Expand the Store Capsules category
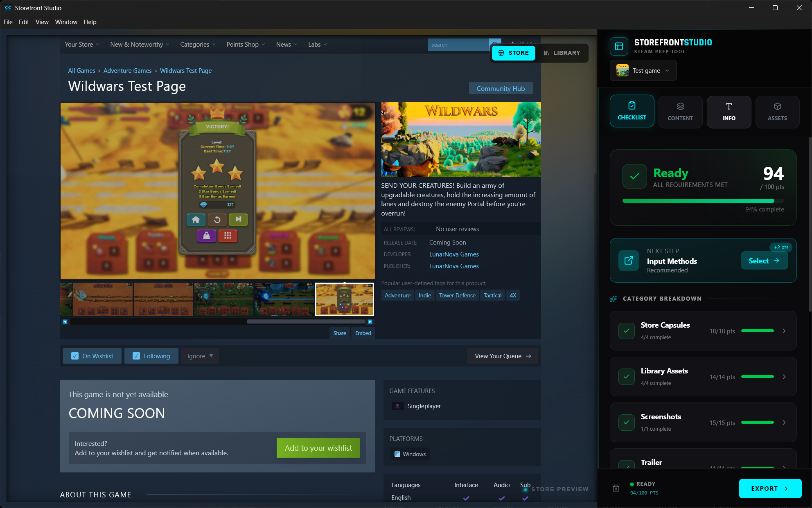The height and width of the screenshot is (508, 812). tap(784, 331)
